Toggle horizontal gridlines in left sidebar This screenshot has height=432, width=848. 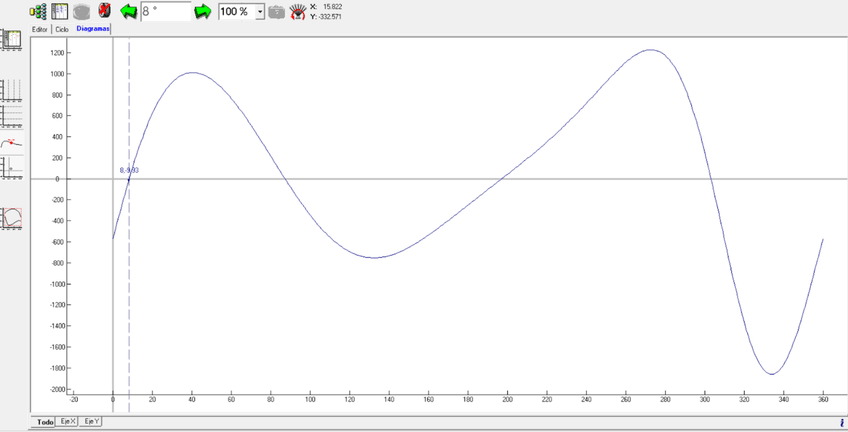click(x=12, y=116)
